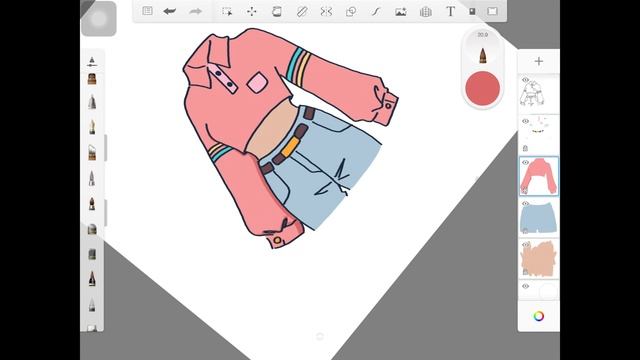640x360 pixels.
Task: Hide the blue shorts layer
Action: pyautogui.click(x=525, y=204)
